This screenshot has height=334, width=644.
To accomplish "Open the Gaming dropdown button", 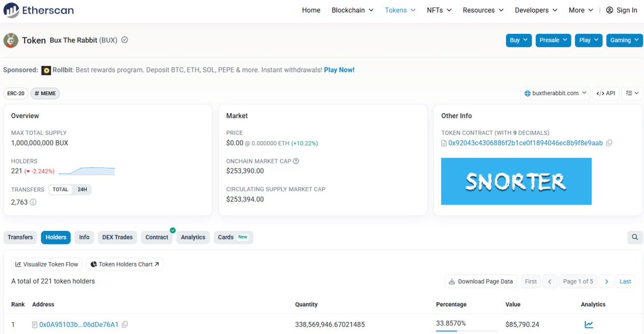I will coord(624,40).
